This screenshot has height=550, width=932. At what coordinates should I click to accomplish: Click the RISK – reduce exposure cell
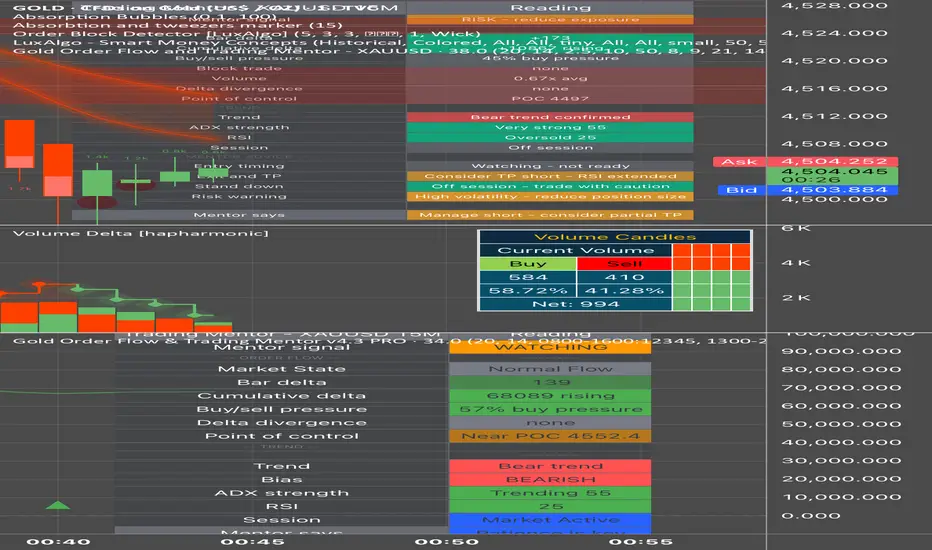(550, 20)
